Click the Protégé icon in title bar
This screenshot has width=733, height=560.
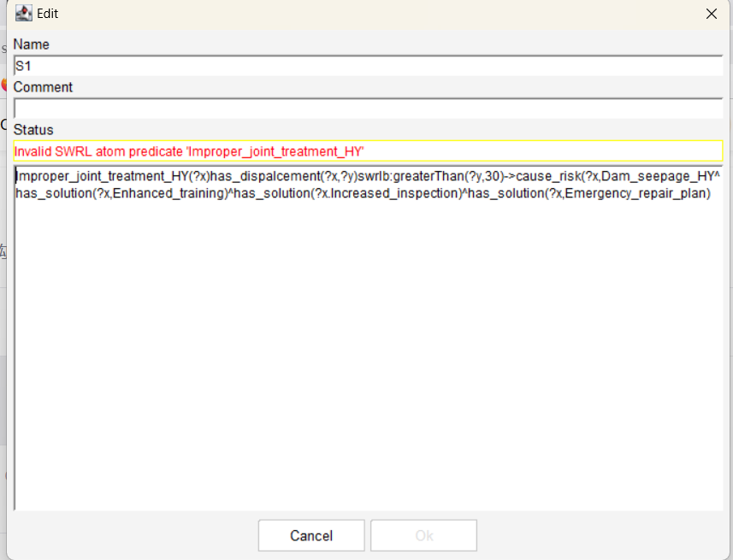coord(23,13)
